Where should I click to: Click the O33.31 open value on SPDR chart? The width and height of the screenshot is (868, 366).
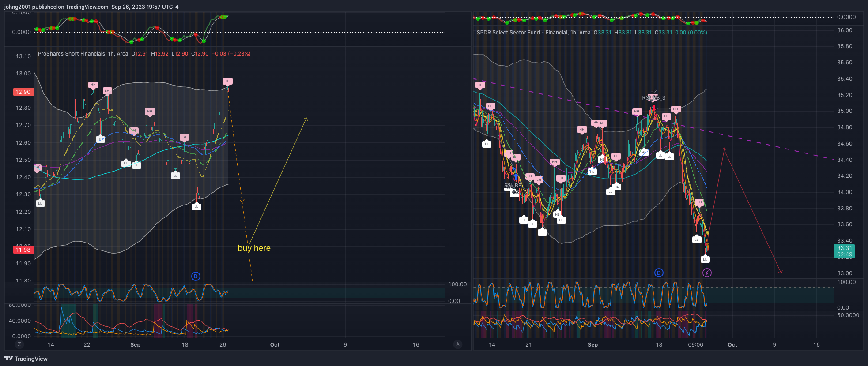click(603, 33)
